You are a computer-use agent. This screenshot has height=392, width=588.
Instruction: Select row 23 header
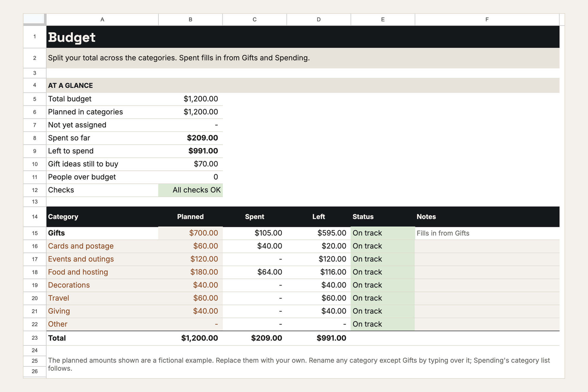[x=35, y=338]
